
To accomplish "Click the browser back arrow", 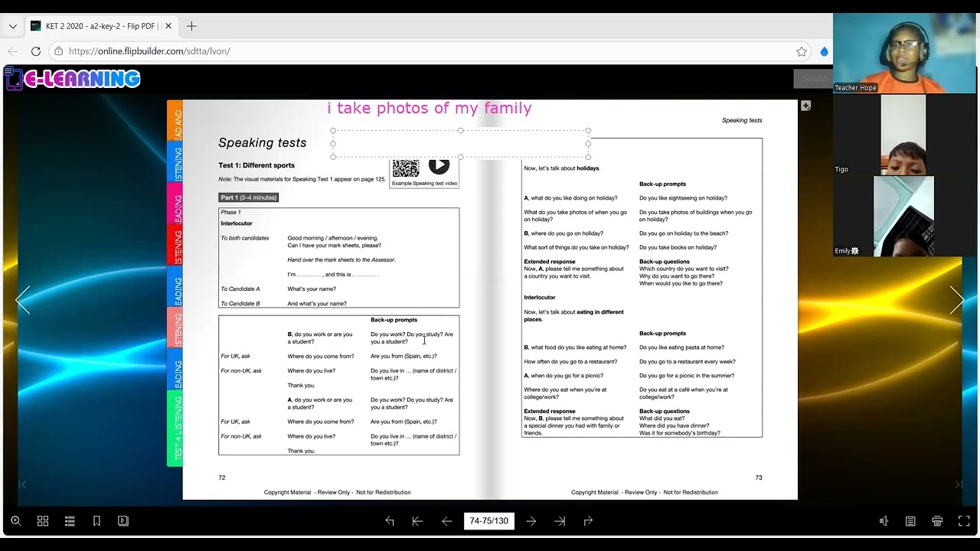I will 13,51.
